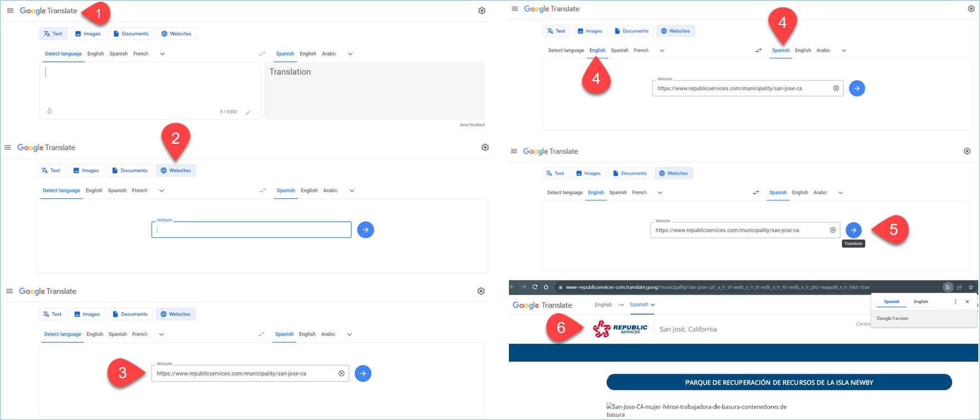Click the Republic Services logo
The width and height of the screenshot is (980, 420).
[x=620, y=329]
